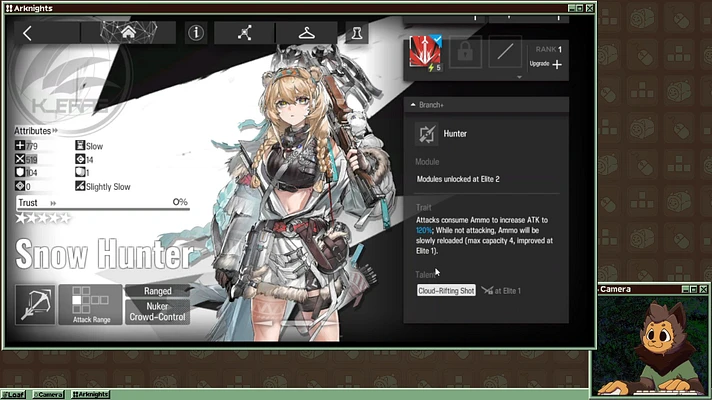This screenshot has width=712, height=400.
Task: Click the Upgrade plus icon
Action: [557, 64]
